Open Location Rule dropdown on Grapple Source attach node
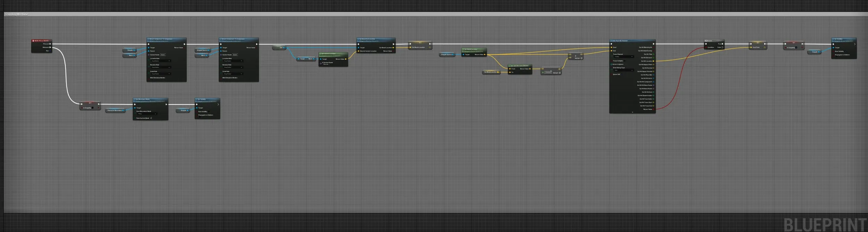868x232 pixels. coord(233,61)
